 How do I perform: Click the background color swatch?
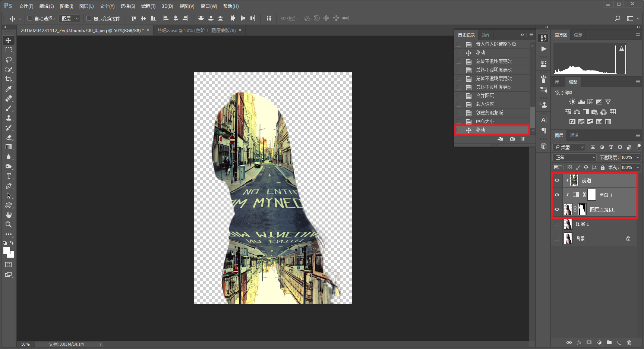pyautogui.click(x=12, y=256)
